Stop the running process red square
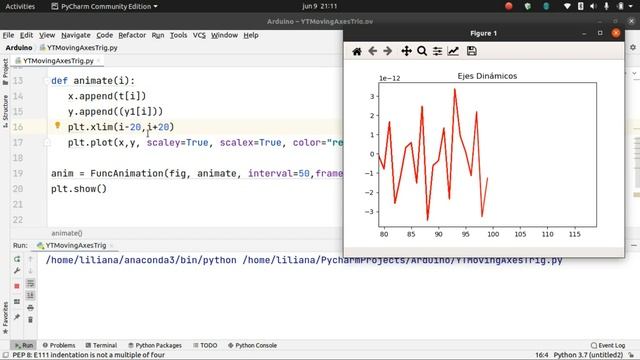The height and width of the screenshot is (360, 640). (x=17, y=286)
